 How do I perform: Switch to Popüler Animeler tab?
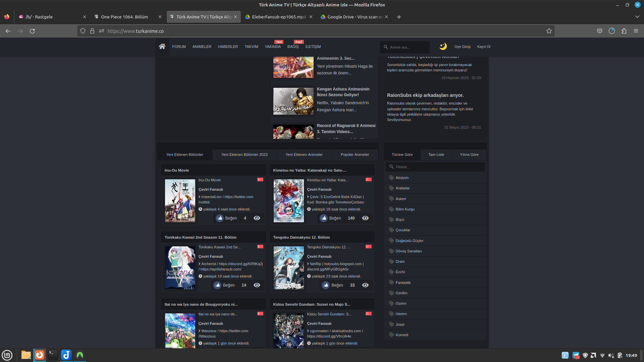coord(355,155)
